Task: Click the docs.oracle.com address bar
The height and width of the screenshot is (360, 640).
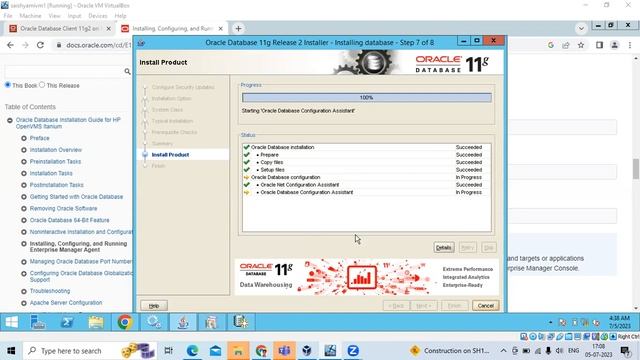Action: (x=98, y=45)
